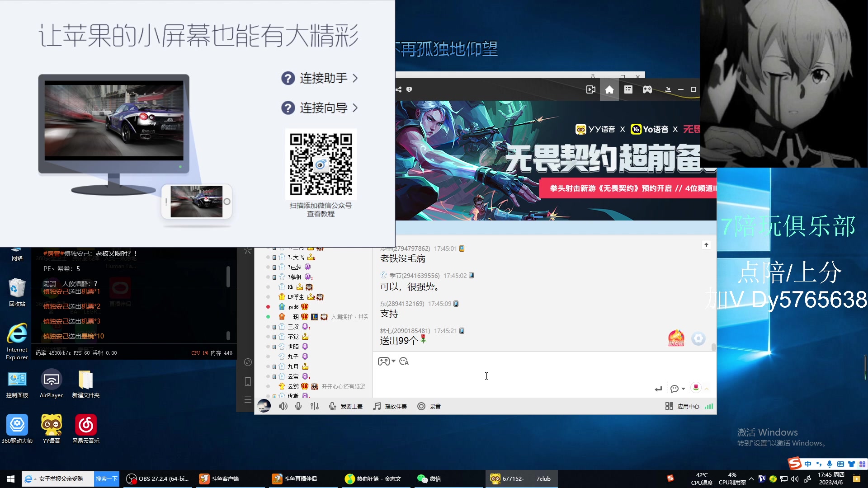Click the phone icon in YY sidebar
The height and width of the screenshot is (488, 868).
(x=248, y=381)
